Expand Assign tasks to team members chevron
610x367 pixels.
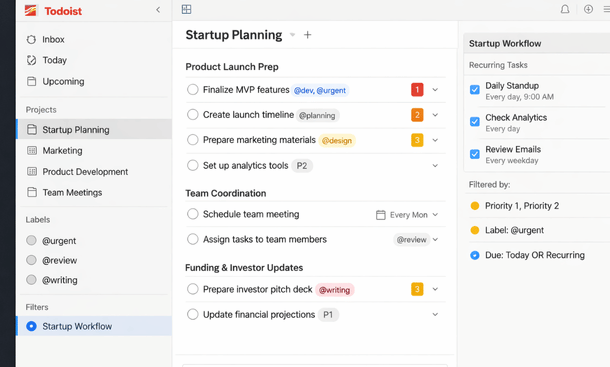click(435, 239)
